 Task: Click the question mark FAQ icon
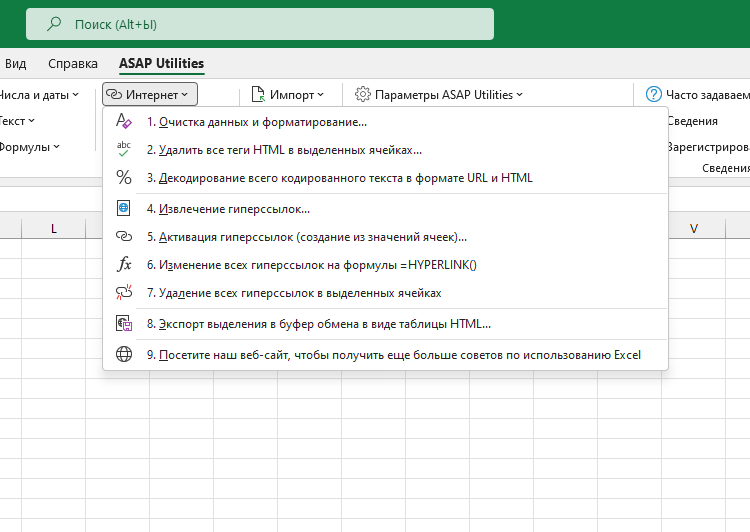tap(654, 95)
